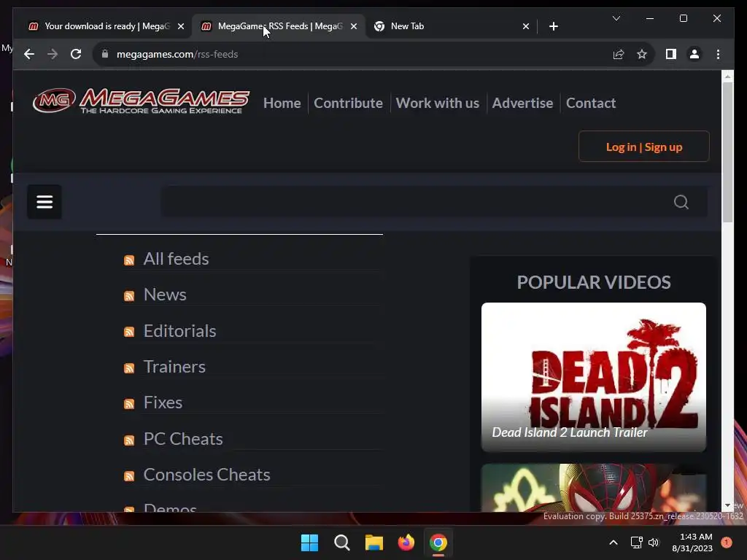Click RSS icon beside News

(x=129, y=296)
